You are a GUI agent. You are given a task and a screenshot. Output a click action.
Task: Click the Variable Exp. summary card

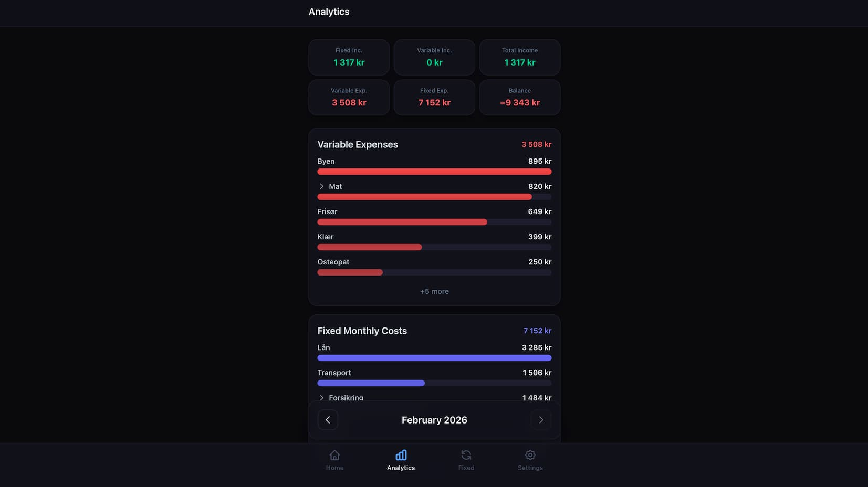[x=349, y=97]
